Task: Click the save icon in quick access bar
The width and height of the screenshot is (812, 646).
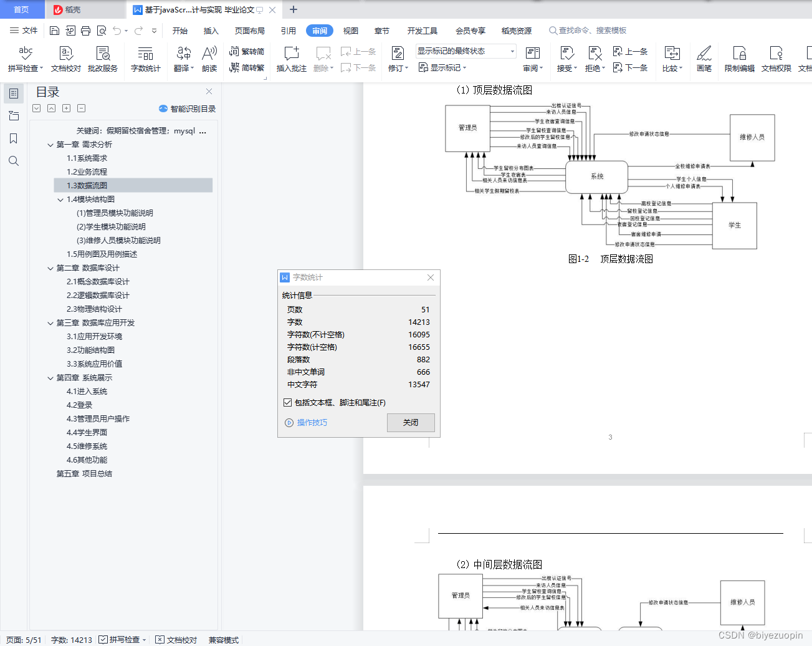Action: point(54,31)
